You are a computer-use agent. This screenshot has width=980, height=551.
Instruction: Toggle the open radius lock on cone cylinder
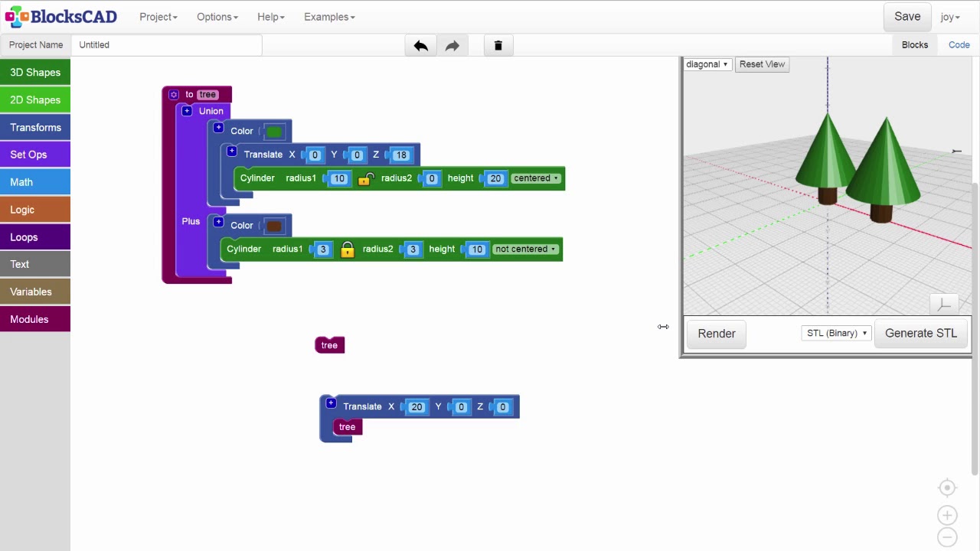click(365, 179)
